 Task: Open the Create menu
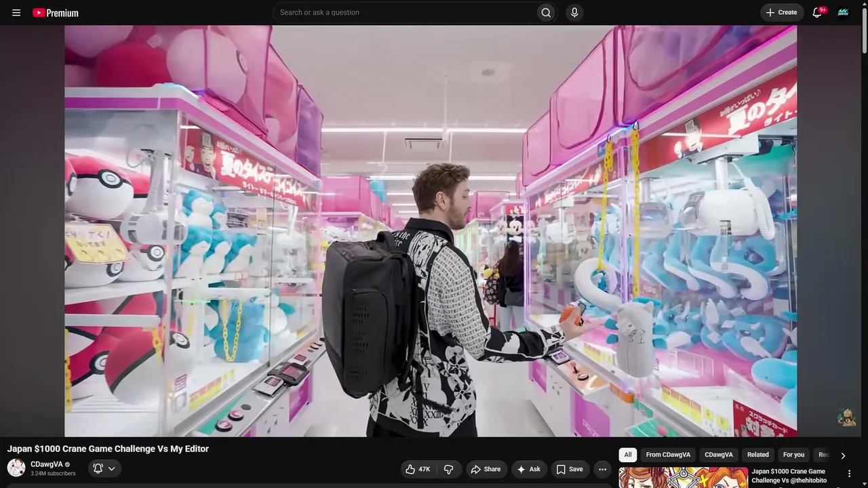pos(781,12)
